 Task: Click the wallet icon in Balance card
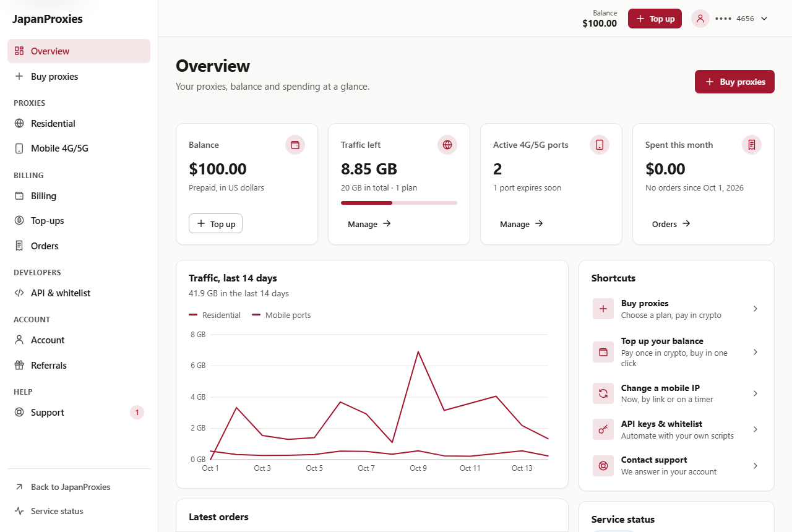point(295,145)
